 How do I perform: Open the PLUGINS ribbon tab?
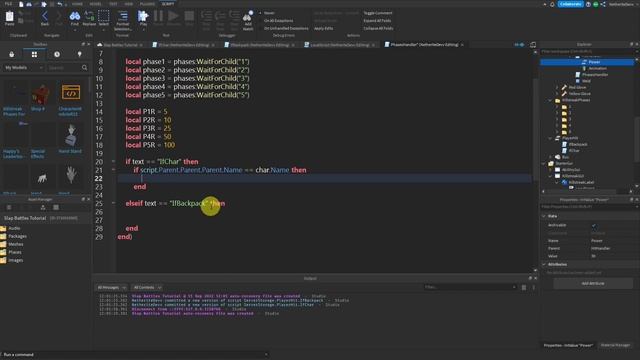click(147, 4)
